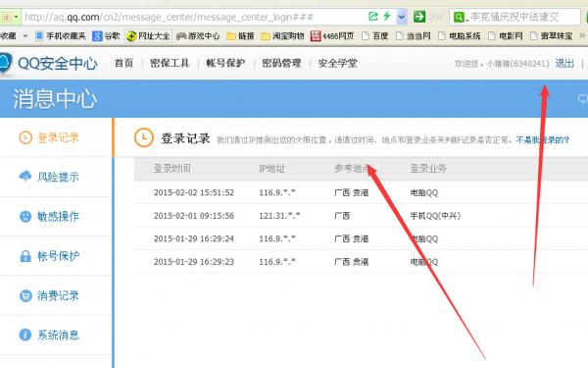Show more bookmarks via overflow chevron
The height and width of the screenshot is (368, 588).
click(x=582, y=35)
